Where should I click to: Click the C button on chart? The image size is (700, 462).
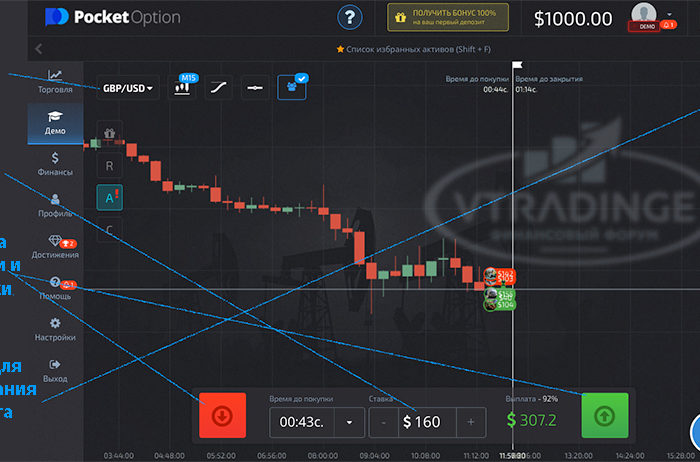click(109, 230)
